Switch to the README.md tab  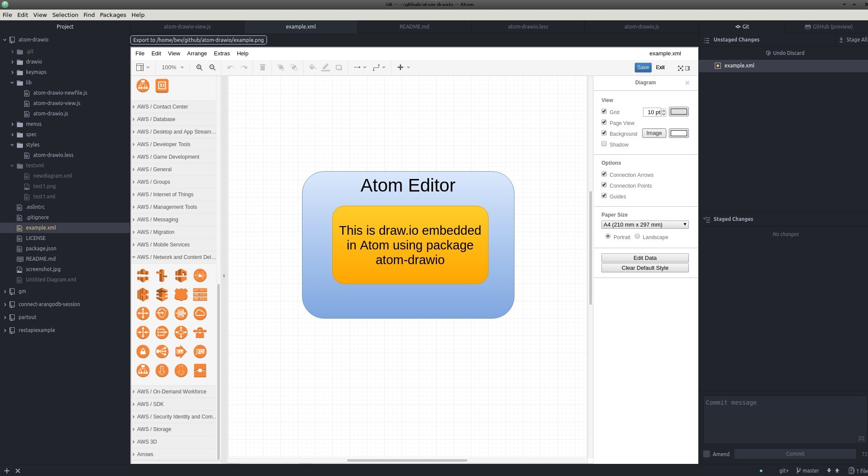[x=414, y=26]
